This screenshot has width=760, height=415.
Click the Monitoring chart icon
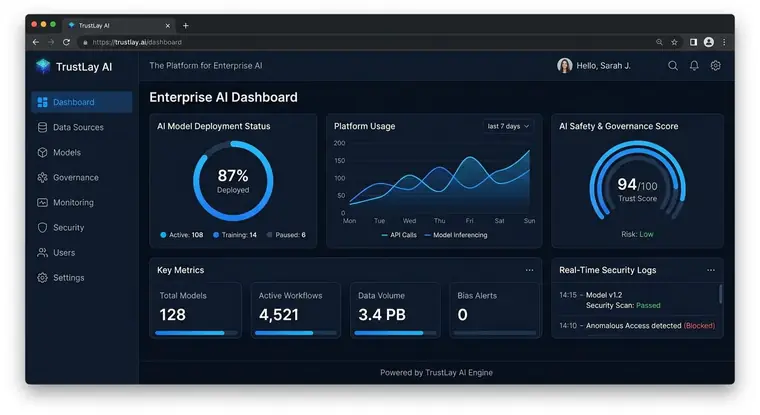43,203
